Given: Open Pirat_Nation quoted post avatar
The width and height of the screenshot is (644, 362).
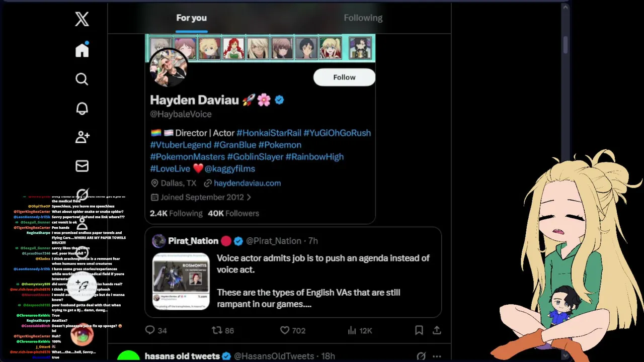Looking at the screenshot, I should coord(159,241).
